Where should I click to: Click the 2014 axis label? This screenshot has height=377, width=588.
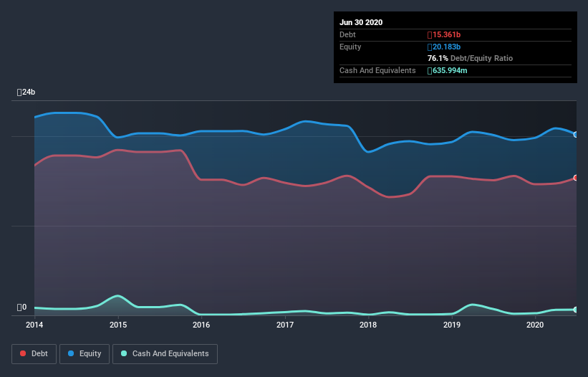(34, 325)
